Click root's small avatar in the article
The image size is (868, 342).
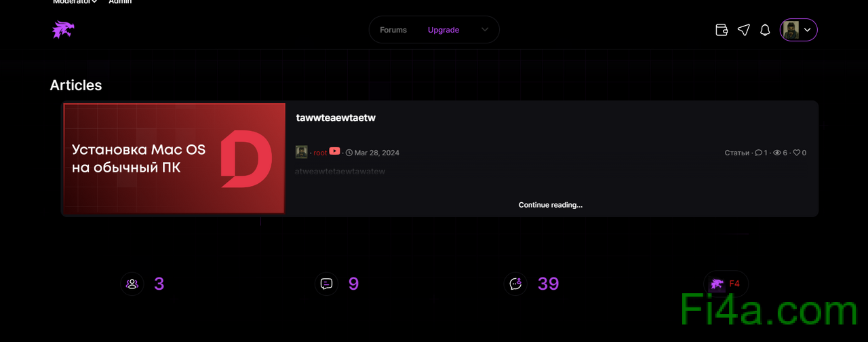[x=302, y=152]
